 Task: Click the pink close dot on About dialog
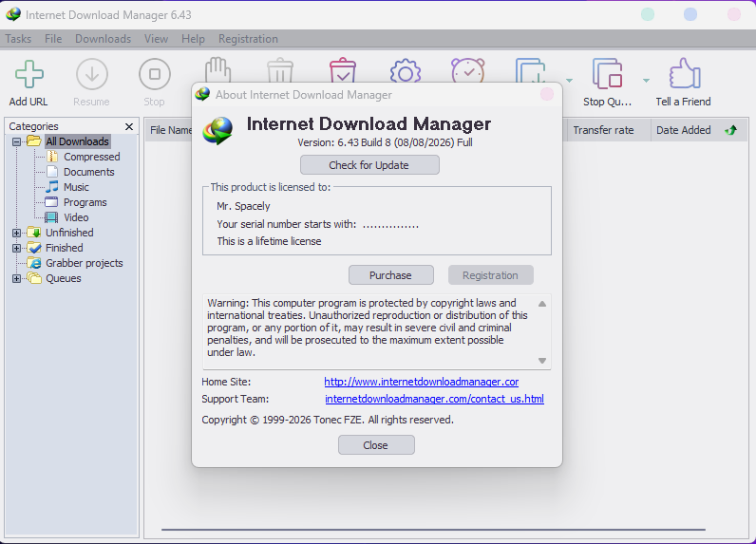tap(547, 94)
